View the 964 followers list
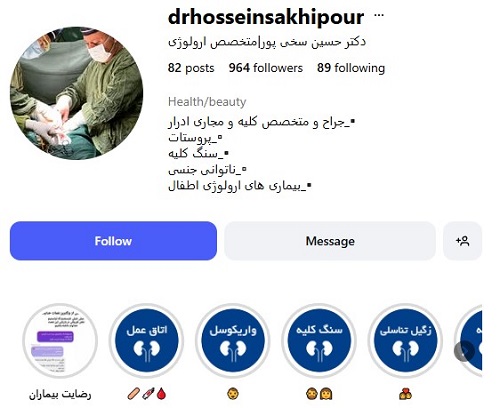500x408 pixels. 266,68
